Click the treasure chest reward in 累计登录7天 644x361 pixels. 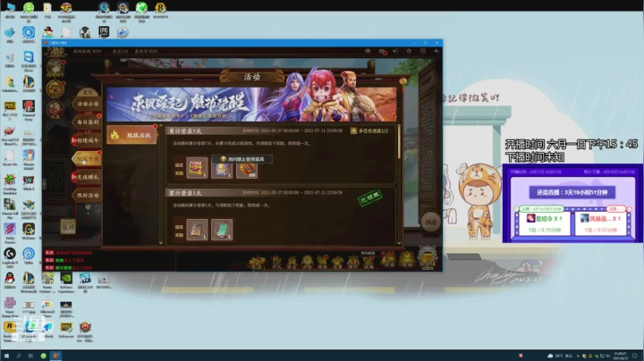pyautogui.click(x=197, y=168)
